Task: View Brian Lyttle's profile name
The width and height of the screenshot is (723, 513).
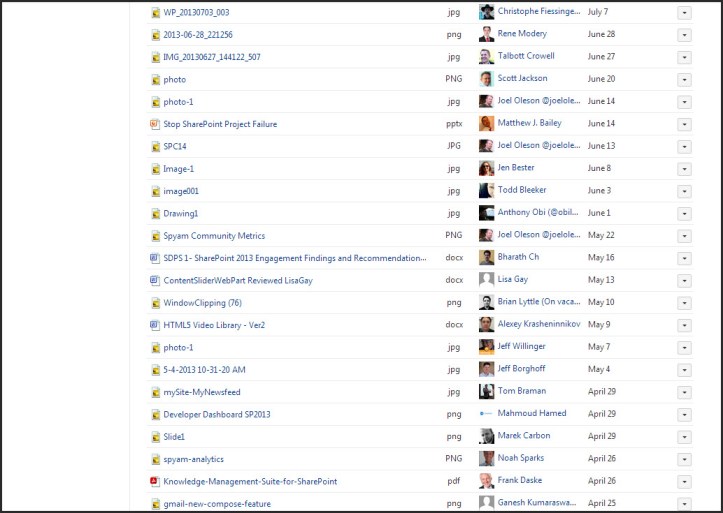Action: (x=539, y=301)
